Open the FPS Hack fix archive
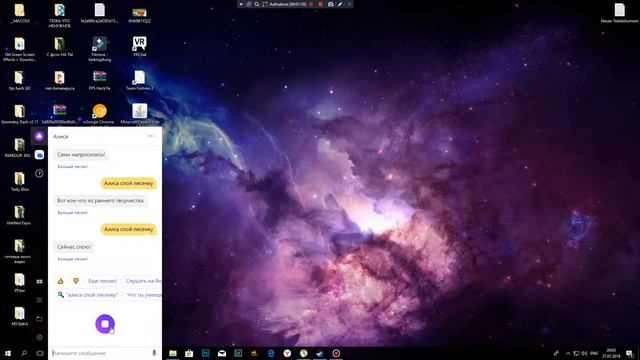The height and width of the screenshot is (360, 640). tap(99, 80)
